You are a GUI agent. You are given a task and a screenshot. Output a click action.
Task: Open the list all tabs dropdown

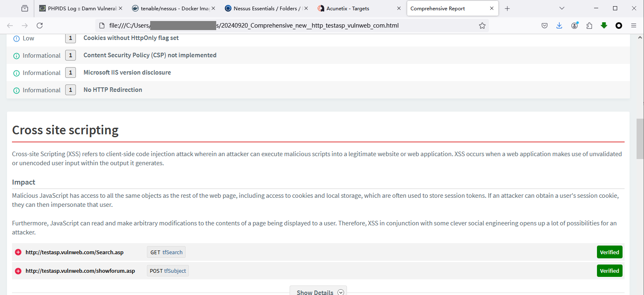[561, 8]
